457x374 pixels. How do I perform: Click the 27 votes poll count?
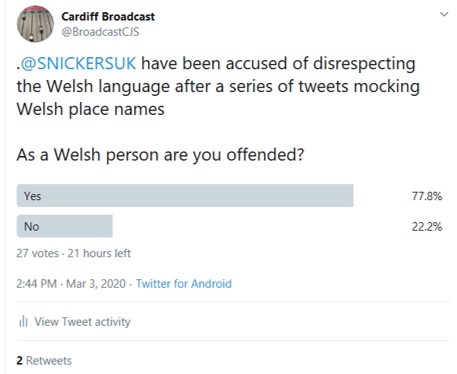pyautogui.click(x=37, y=253)
